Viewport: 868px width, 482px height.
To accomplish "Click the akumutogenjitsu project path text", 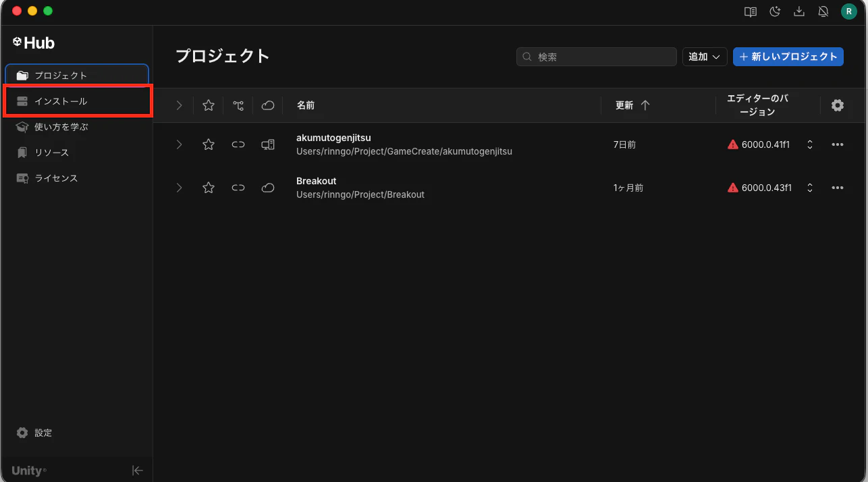I will (404, 151).
